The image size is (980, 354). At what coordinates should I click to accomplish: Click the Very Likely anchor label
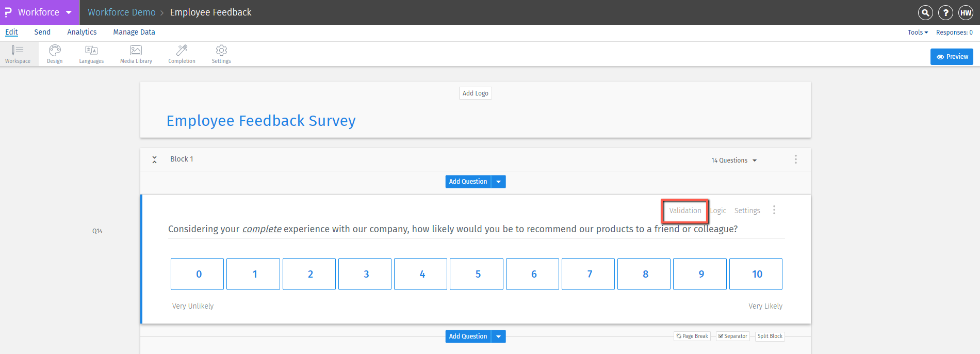(x=765, y=306)
